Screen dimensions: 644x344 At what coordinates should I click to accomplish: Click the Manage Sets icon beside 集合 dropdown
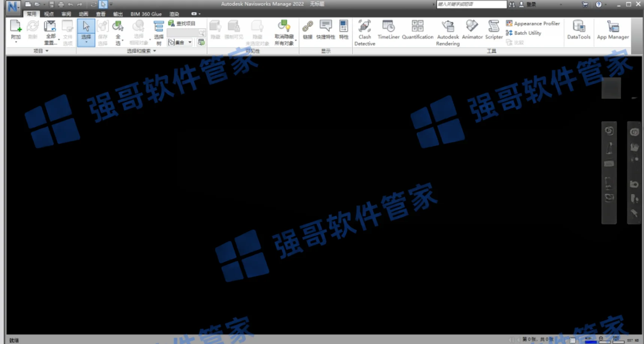pos(201,42)
